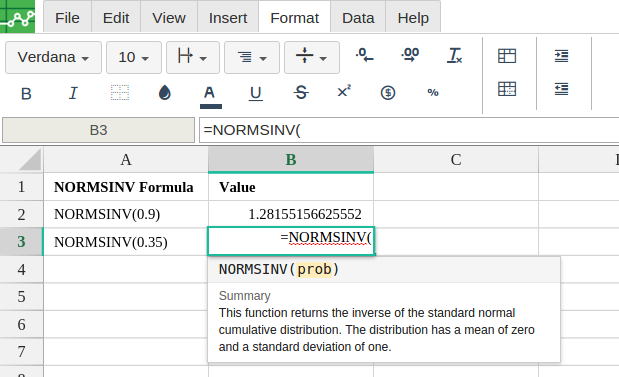Viewport: 619px width, 377px height.
Task: Click the increase decimal places icon
Action: [x=410, y=55]
